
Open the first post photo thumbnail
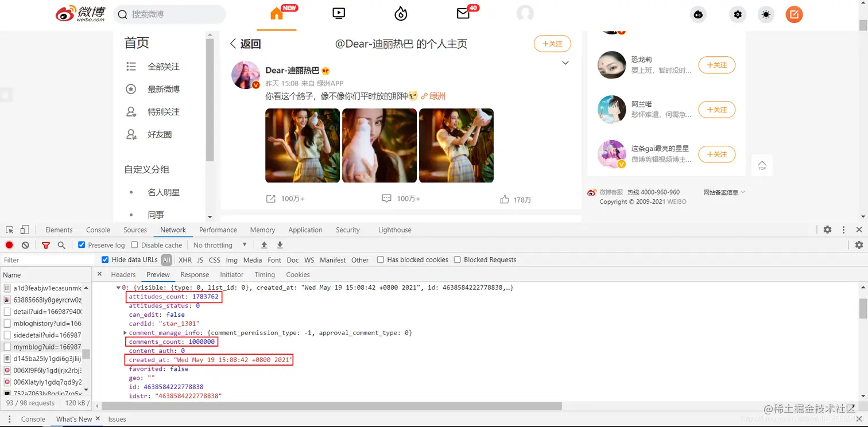pos(303,146)
